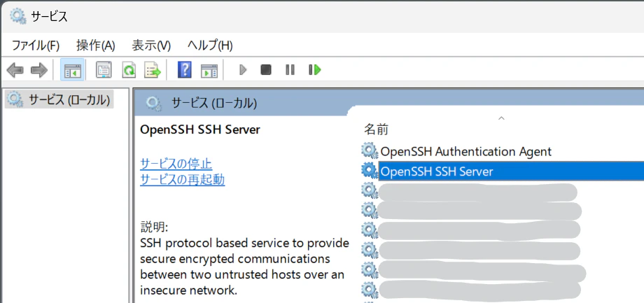Click gear icon beside OpenSSH Authentication Agent

pyautogui.click(x=370, y=151)
